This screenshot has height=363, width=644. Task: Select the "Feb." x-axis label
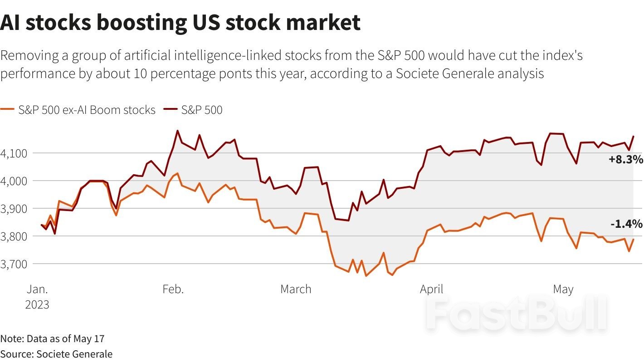point(173,289)
